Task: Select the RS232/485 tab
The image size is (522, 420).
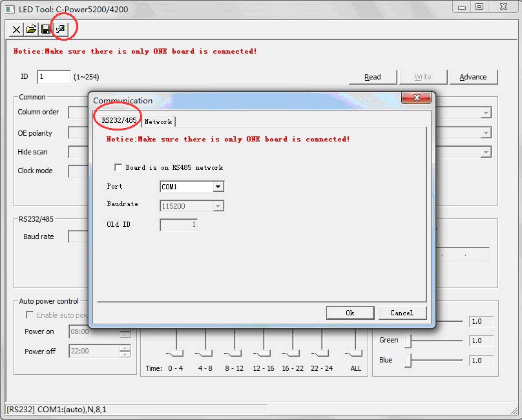Action: click(x=119, y=120)
